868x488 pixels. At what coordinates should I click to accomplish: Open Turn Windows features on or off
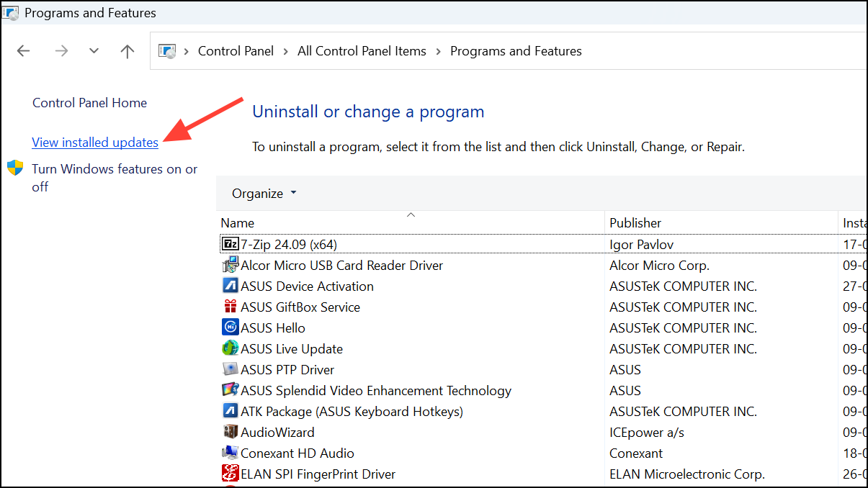[x=115, y=178]
